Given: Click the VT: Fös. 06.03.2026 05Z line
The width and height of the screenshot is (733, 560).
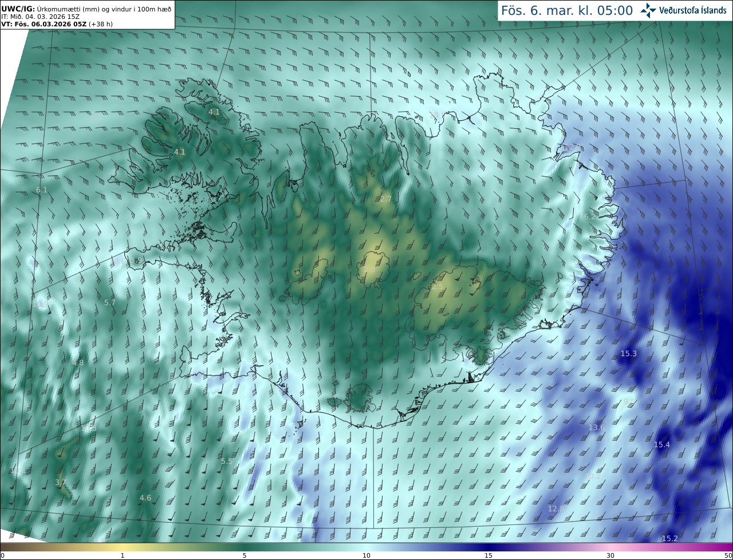Looking at the screenshot, I should (x=57, y=24).
